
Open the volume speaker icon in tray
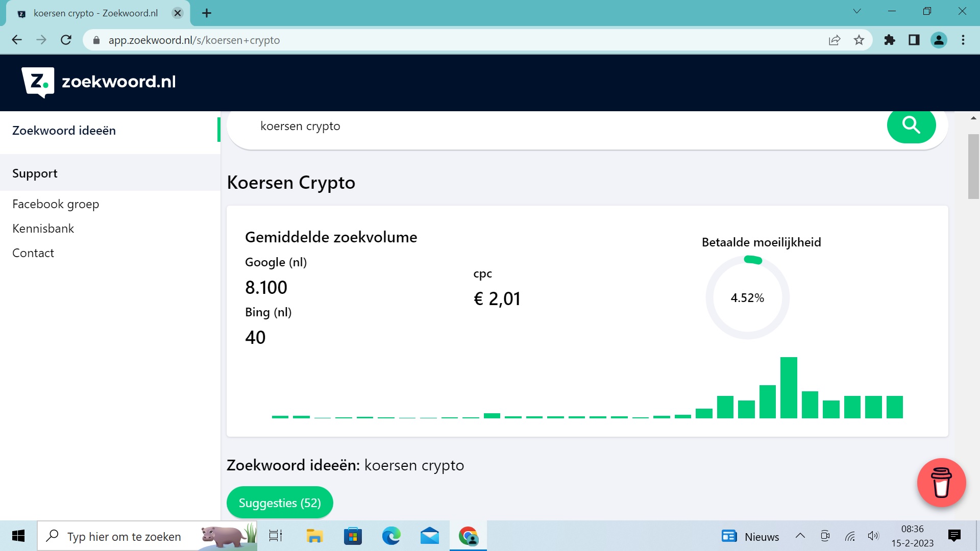coord(873,536)
